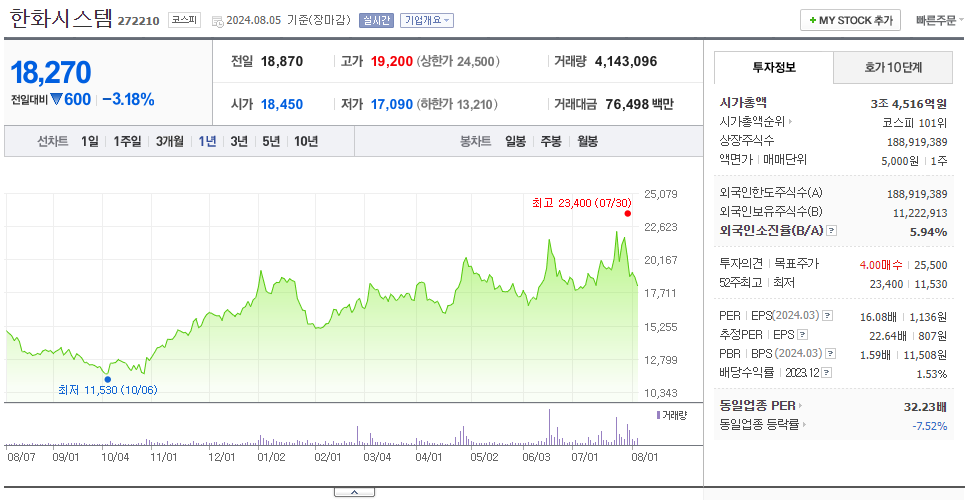Click help icon next to PBR BPS(2024.03)
Viewport: 968px width, 500px height.
tap(831, 354)
